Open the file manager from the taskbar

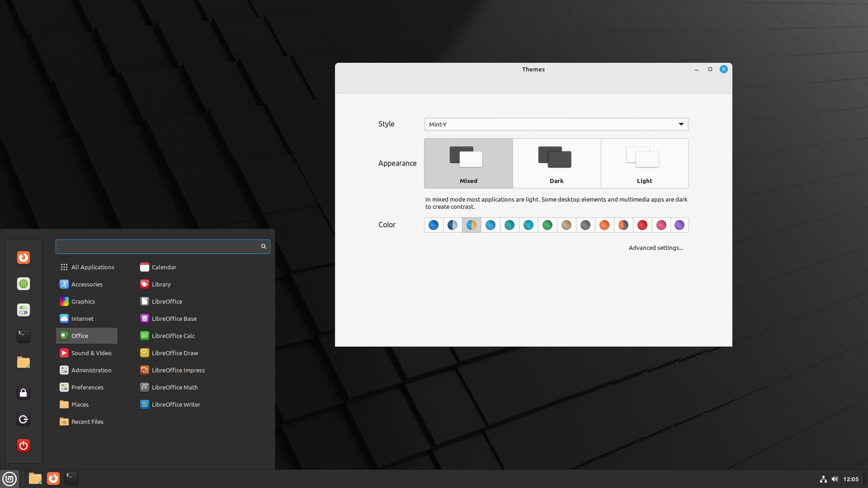[x=34, y=479]
